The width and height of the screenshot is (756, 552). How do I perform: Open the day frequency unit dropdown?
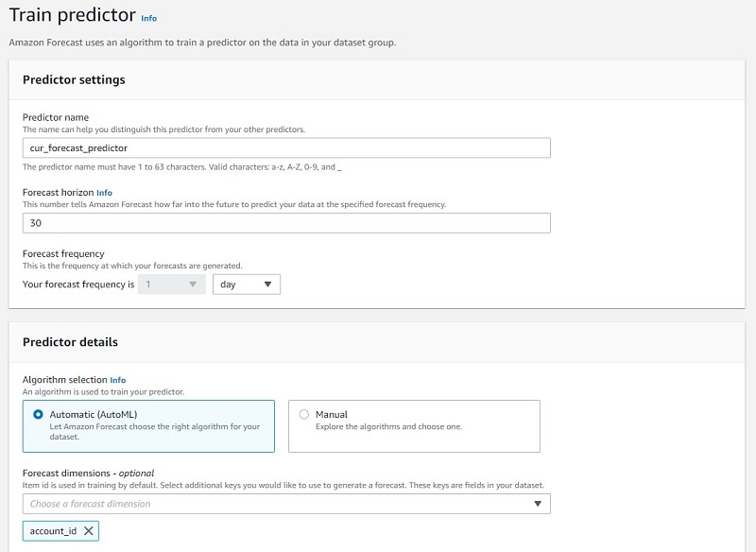[247, 285]
